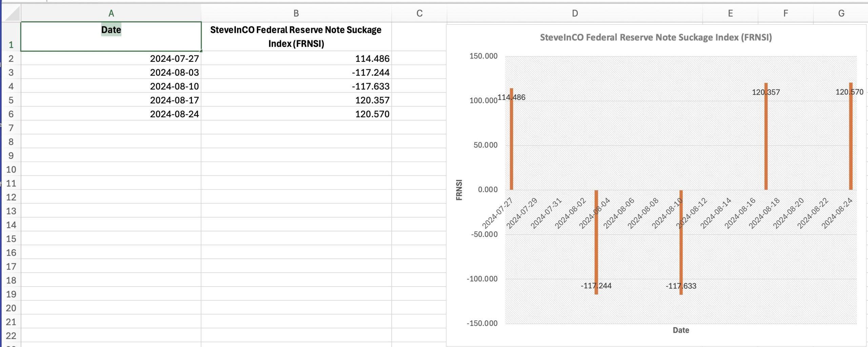Select the -117.633 negative orange bar
Image resolution: width=868 pixels, height=347 pixels.
[681, 242]
